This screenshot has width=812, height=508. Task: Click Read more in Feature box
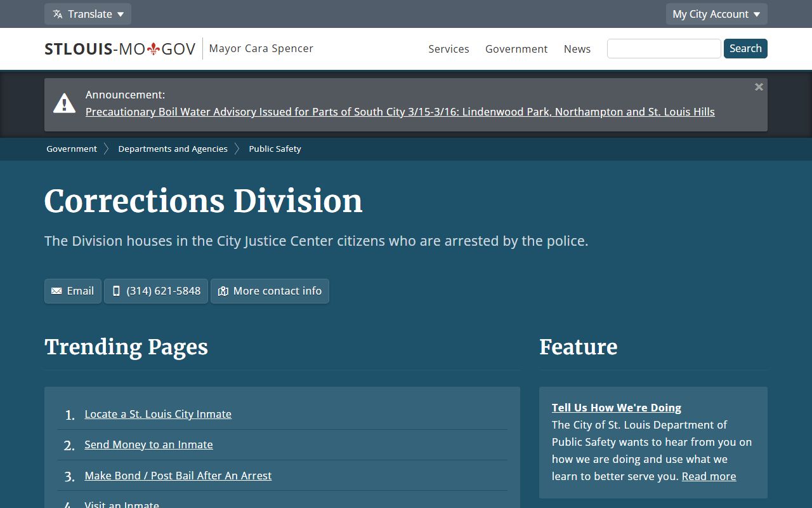coord(709,476)
